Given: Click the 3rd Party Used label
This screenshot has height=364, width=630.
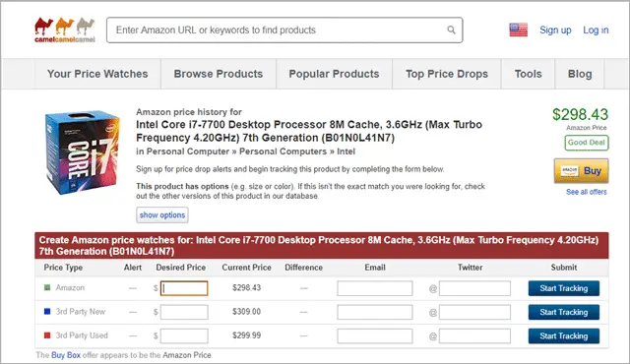Looking at the screenshot, I should pyautogui.click(x=82, y=335).
